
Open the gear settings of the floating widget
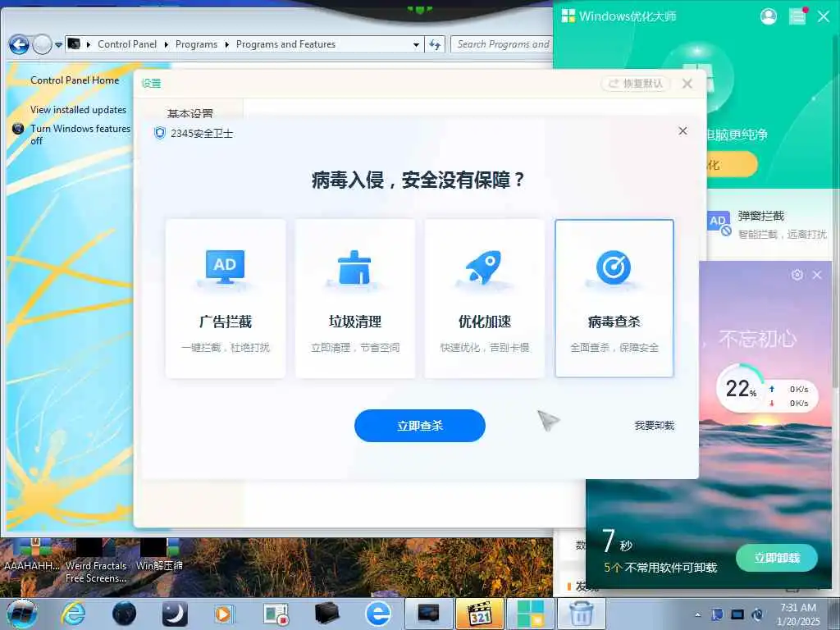pyautogui.click(x=797, y=275)
